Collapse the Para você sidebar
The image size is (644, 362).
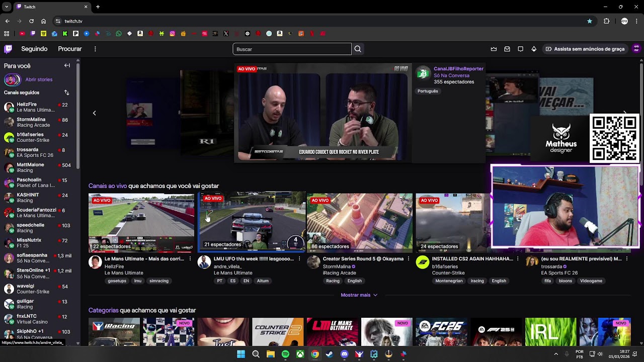tap(67, 65)
